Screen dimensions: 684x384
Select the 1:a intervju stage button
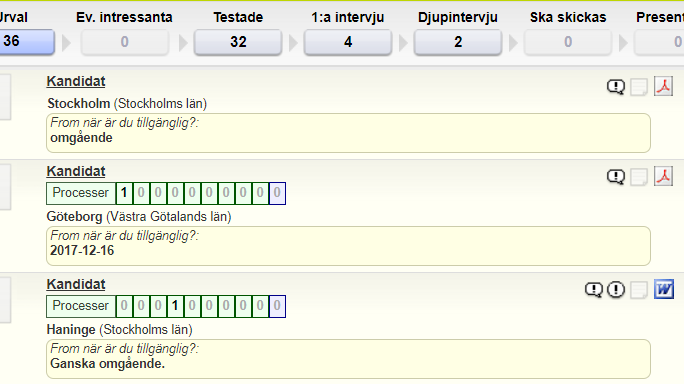348,42
